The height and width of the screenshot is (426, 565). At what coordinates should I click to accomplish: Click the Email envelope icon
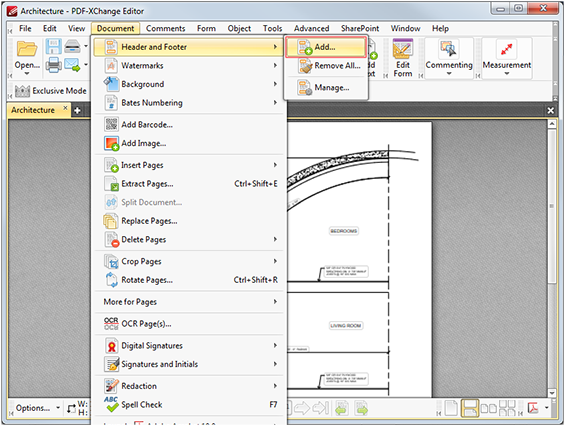click(x=72, y=65)
